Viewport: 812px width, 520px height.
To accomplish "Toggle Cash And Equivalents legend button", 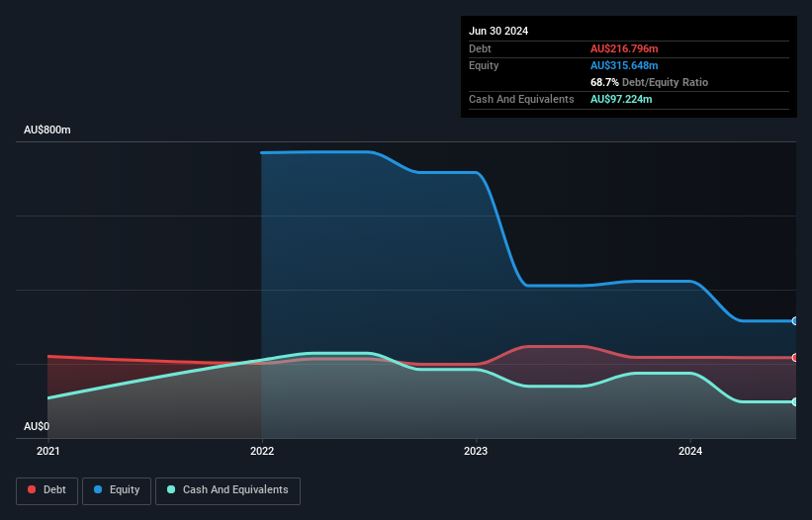I will click(x=227, y=490).
